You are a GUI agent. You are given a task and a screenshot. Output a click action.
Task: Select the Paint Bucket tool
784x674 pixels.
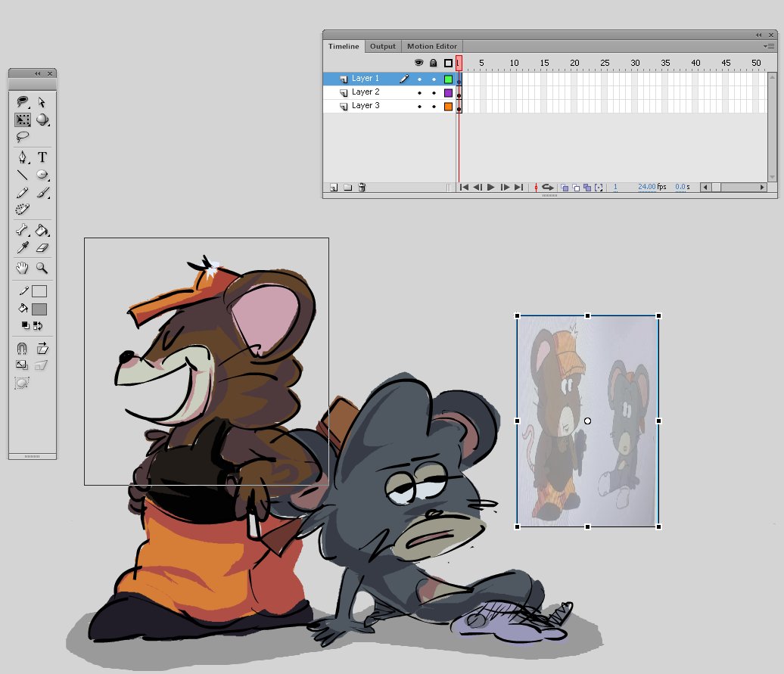coord(42,230)
